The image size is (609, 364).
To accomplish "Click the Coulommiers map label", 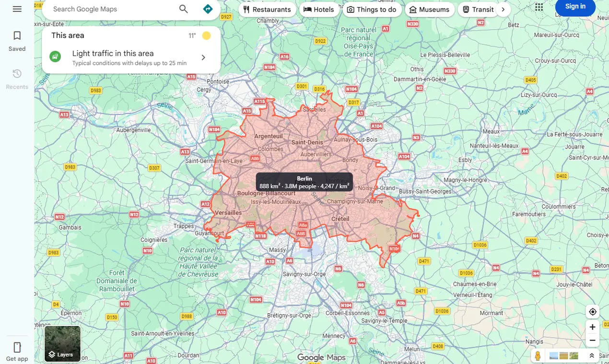I will (x=559, y=206).
